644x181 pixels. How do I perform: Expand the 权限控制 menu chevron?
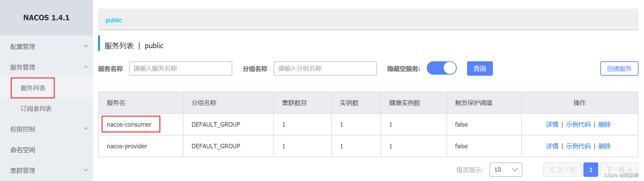tap(86, 129)
